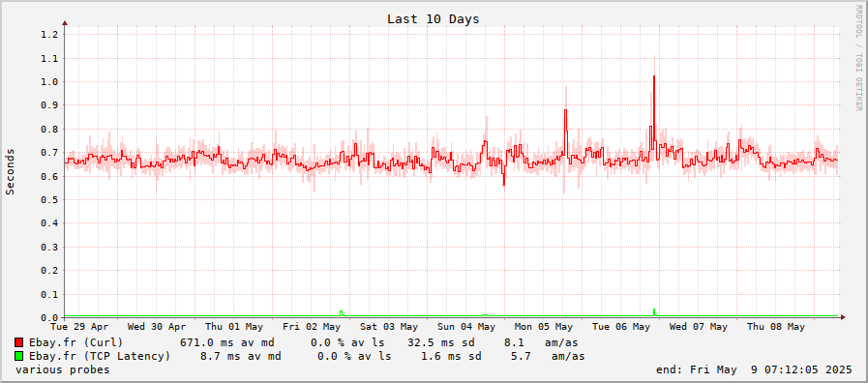Image resolution: width=868 pixels, height=383 pixels.
Task: Click the "Thu 08 May" x-axis label
Action: point(775,327)
